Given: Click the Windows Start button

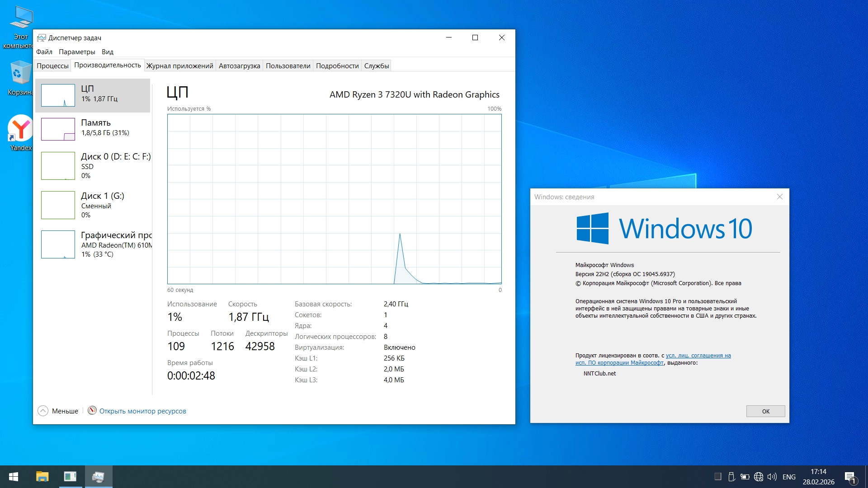Looking at the screenshot, I should click(x=14, y=477).
